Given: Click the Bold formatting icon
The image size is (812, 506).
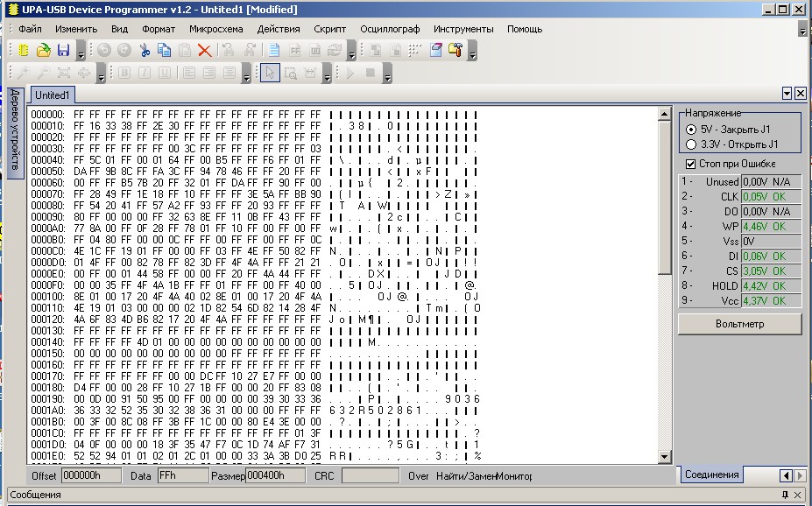Looking at the screenshot, I should click(x=124, y=73).
